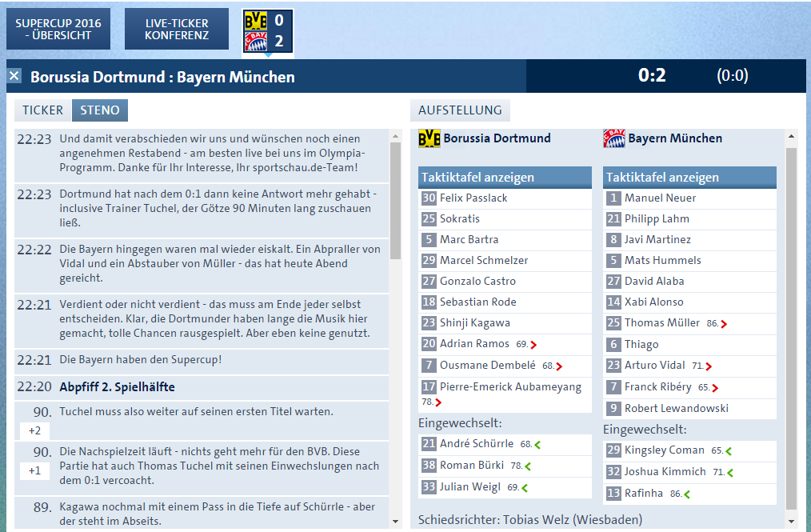The height and width of the screenshot is (532, 811).
Task: Click the match title 'Borussia Dortmund : Bayern München'
Action: pos(162,77)
